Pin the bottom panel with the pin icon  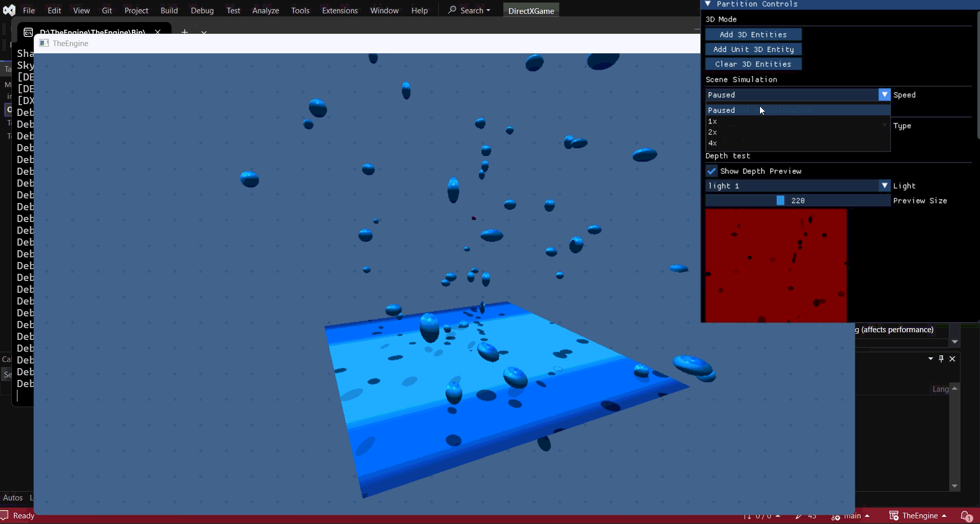[x=941, y=359]
